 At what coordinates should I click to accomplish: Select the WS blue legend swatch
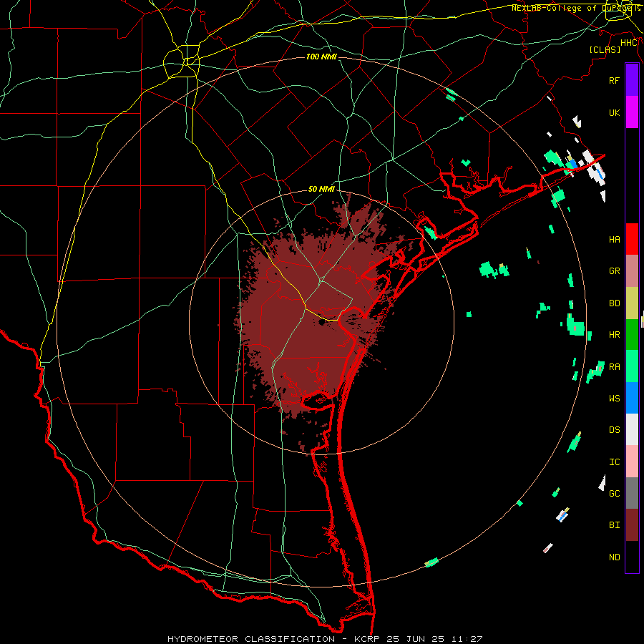point(632,398)
